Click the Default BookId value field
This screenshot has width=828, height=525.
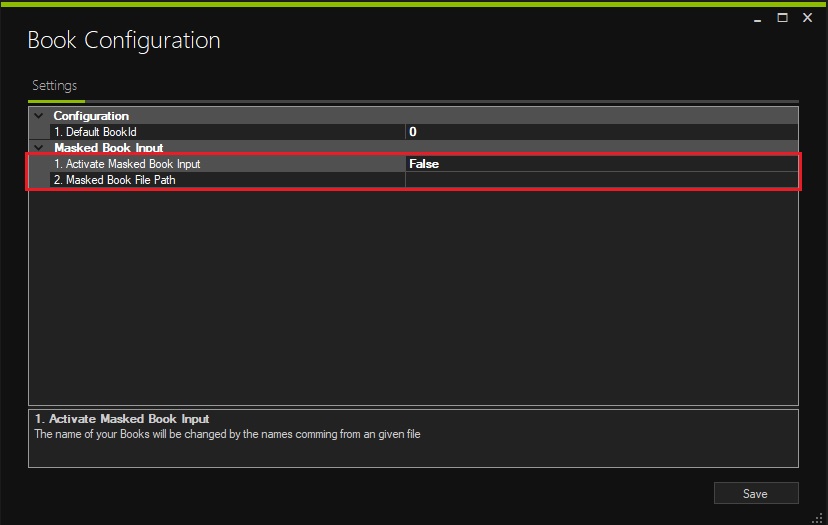click(600, 132)
